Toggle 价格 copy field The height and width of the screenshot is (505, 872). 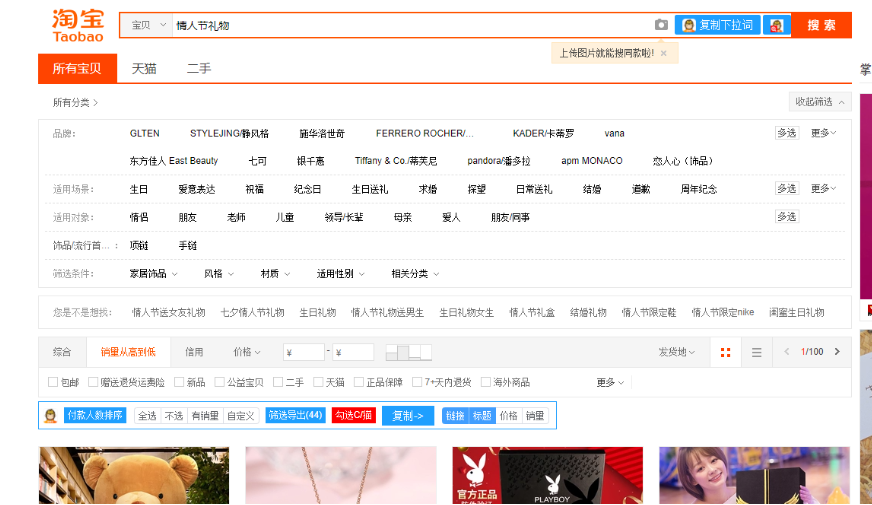pyautogui.click(x=508, y=415)
